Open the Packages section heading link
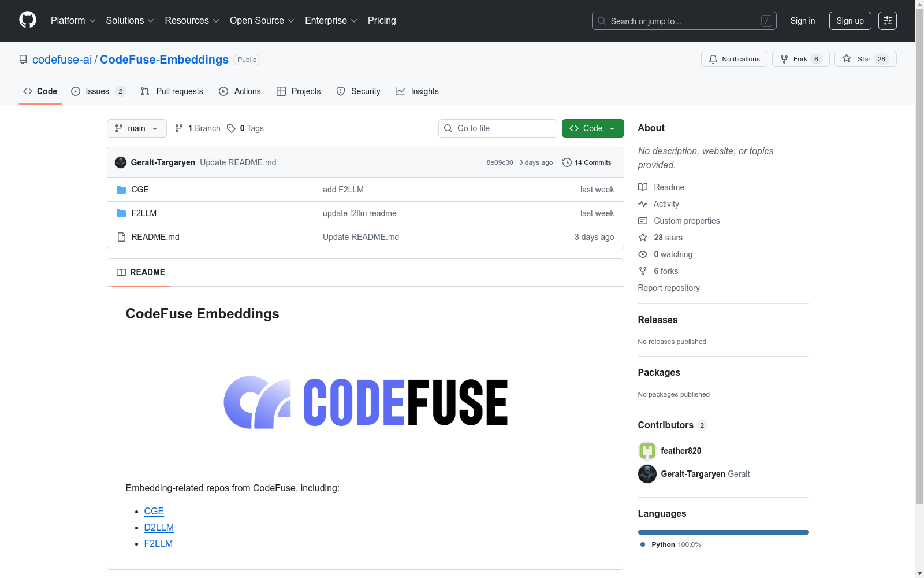Screen dimensions: 924x578 click(659, 372)
